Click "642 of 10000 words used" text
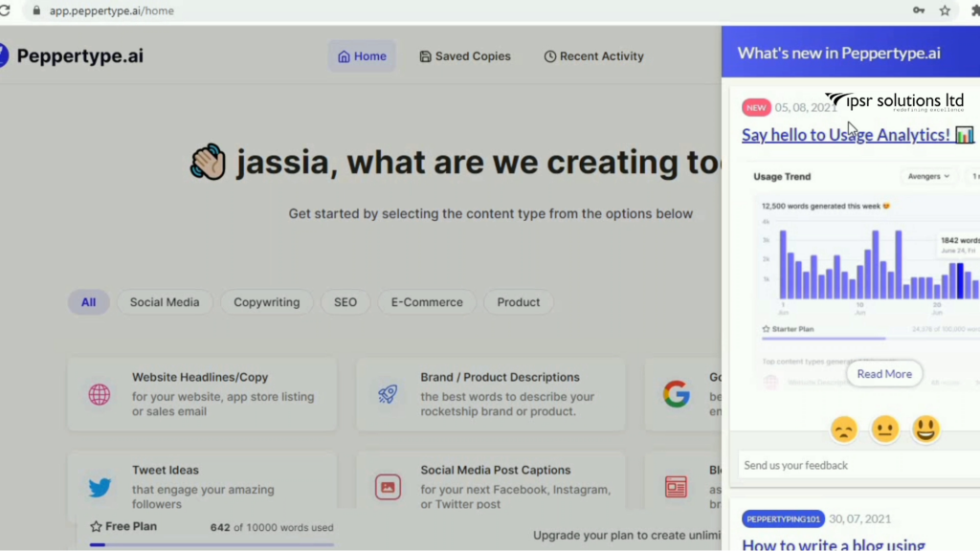Screen dimensions: 980x551 pos(272,528)
